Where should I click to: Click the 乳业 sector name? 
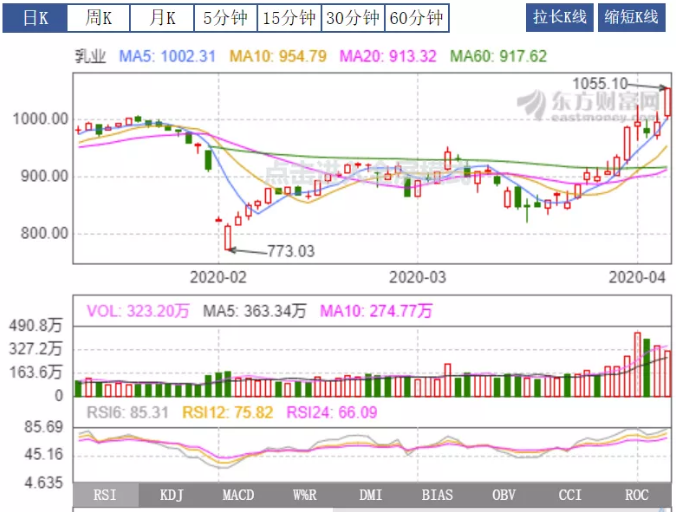point(91,56)
